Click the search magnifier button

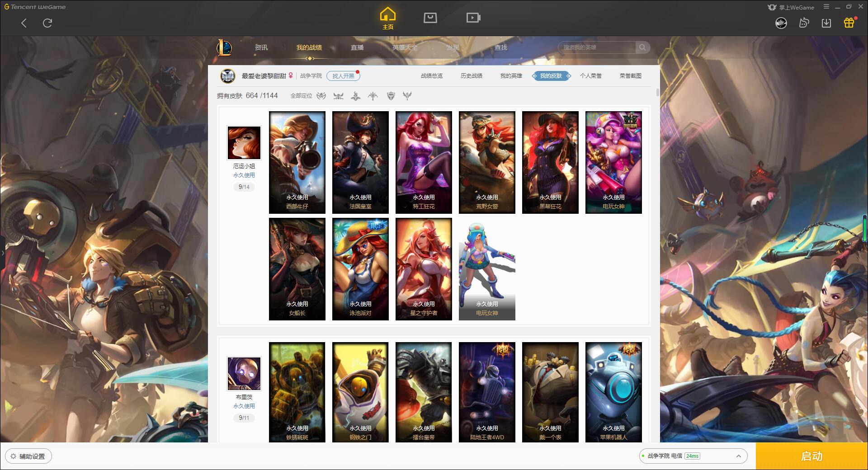[642, 47]
